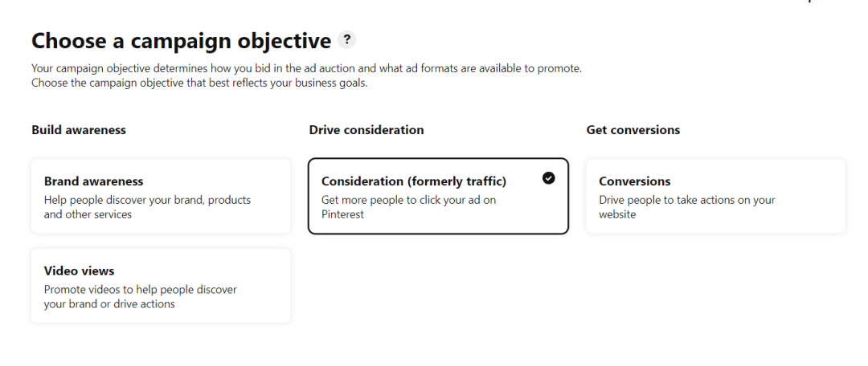Click the 'best reflects your business goals' sentence
The height and width of the screenshot is (366, 868).
click(199, 83)
